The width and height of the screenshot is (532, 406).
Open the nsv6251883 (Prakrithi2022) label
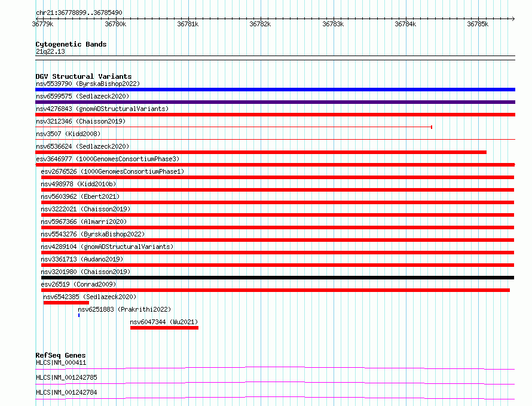[124, 309]
